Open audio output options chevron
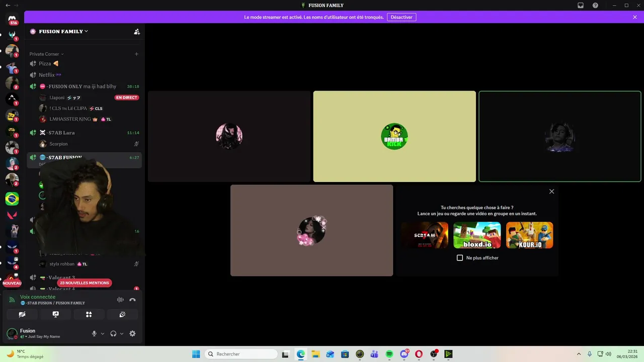This screenshot has width=644, height=362. 122,333
